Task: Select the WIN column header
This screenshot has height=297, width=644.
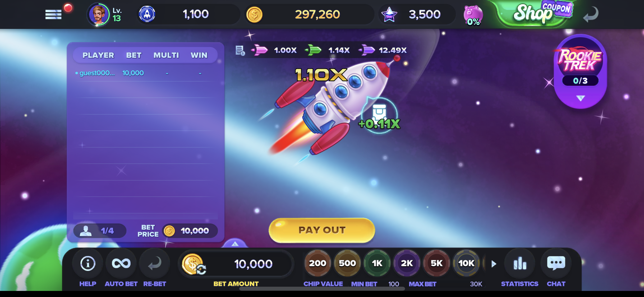Action: pyautogui.click(x=199, y=55)
